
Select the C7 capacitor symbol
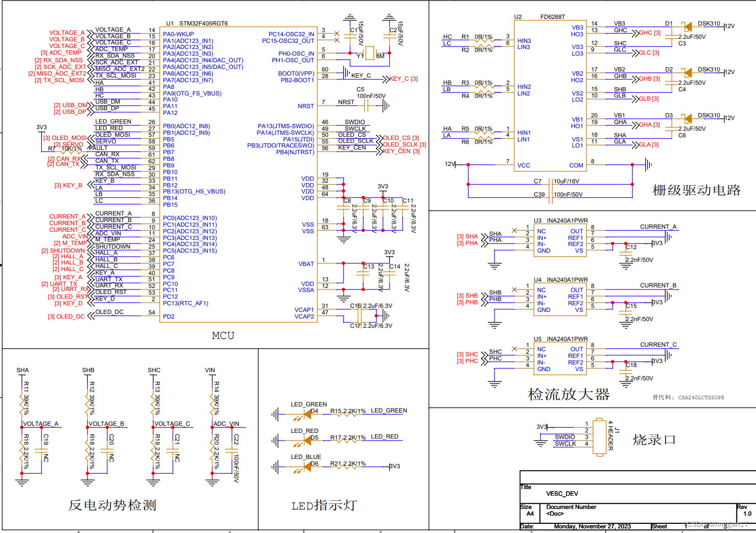(551, 184)
